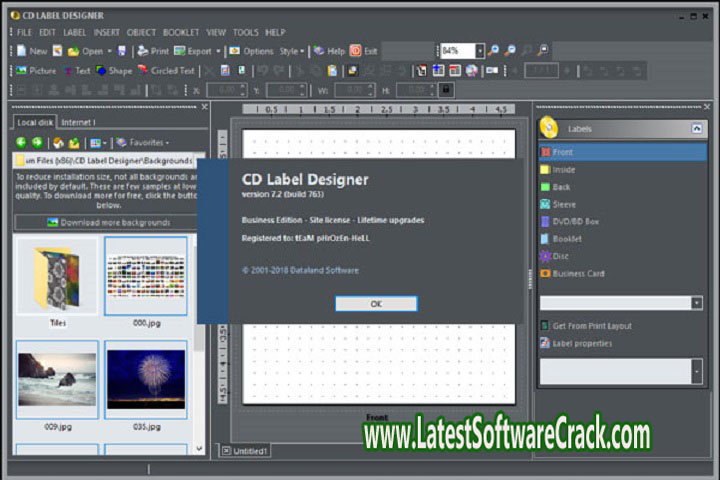
Task: Switch to the Local disk tab
Action: [35, 122]
